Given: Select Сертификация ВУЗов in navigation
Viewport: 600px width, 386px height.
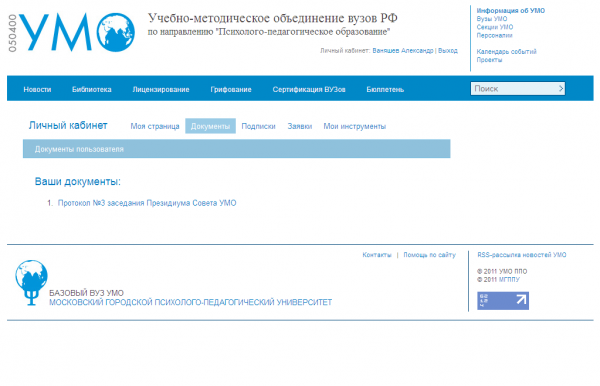Looking at the screenshot, I should pos(309,90).
